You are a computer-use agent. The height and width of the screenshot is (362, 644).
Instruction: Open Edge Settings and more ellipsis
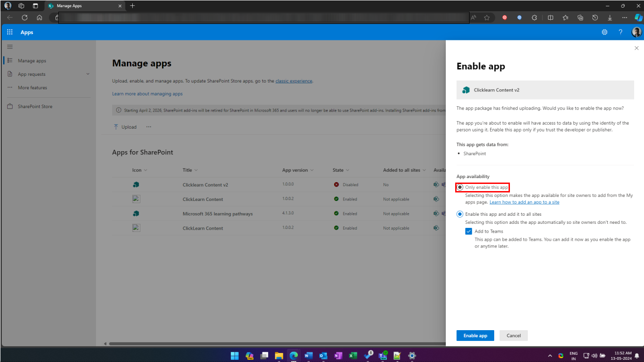[x=625, y=17]
